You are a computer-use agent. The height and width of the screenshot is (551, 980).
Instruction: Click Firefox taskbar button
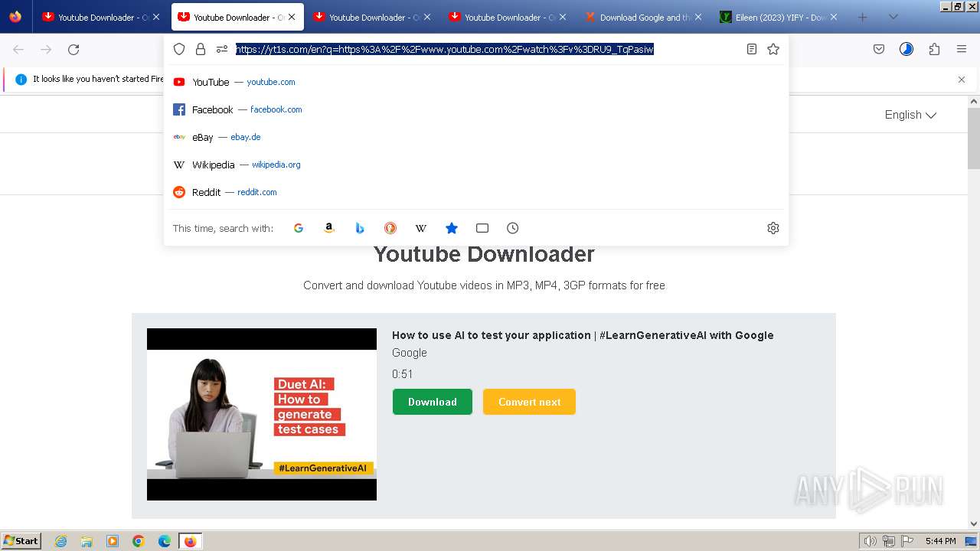click(190, 541)
